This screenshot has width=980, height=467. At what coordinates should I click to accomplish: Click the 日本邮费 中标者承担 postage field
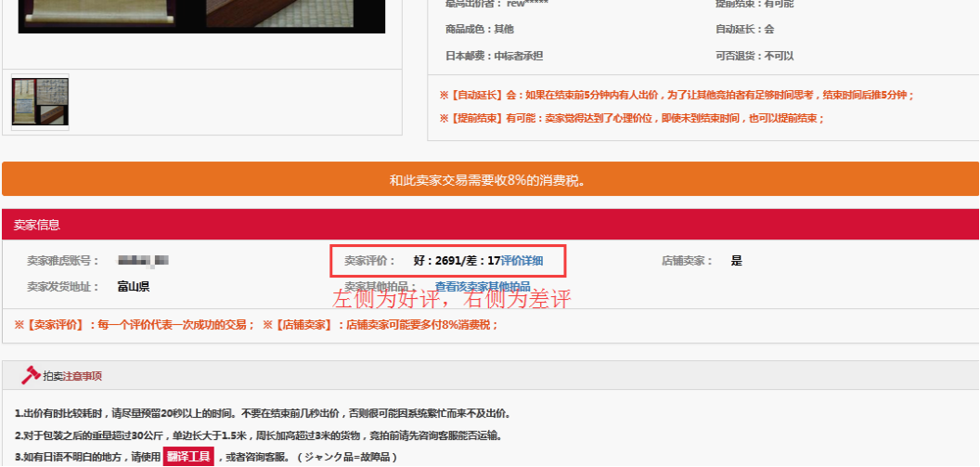(494, 56)
